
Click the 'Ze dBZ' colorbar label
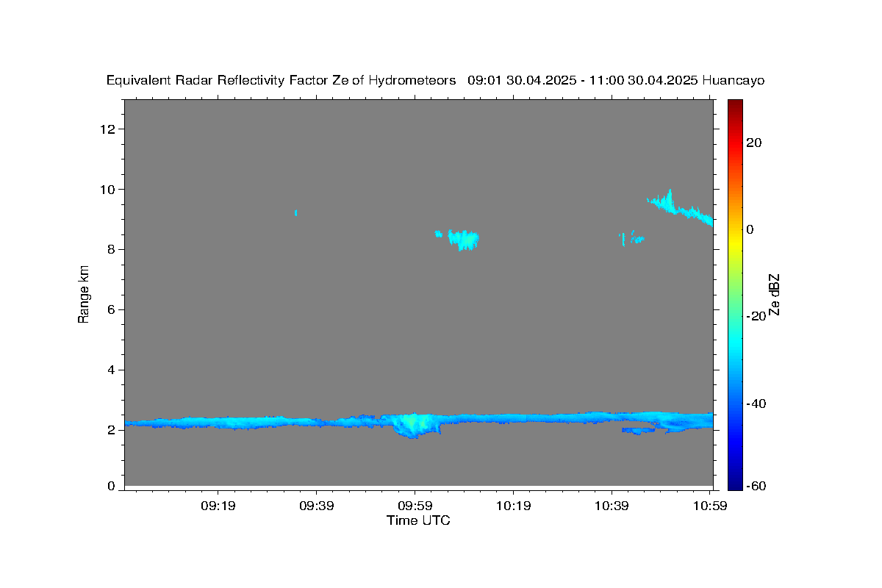pos(773,294)
